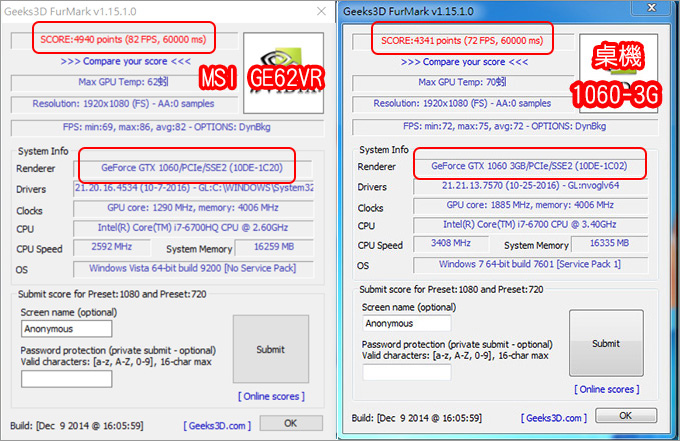Click renderer 'GeForce GTX 1060 3GB/PCIe/SSE2'
Image resolution: width=680 pixels, height=441 pixels.
530,166
